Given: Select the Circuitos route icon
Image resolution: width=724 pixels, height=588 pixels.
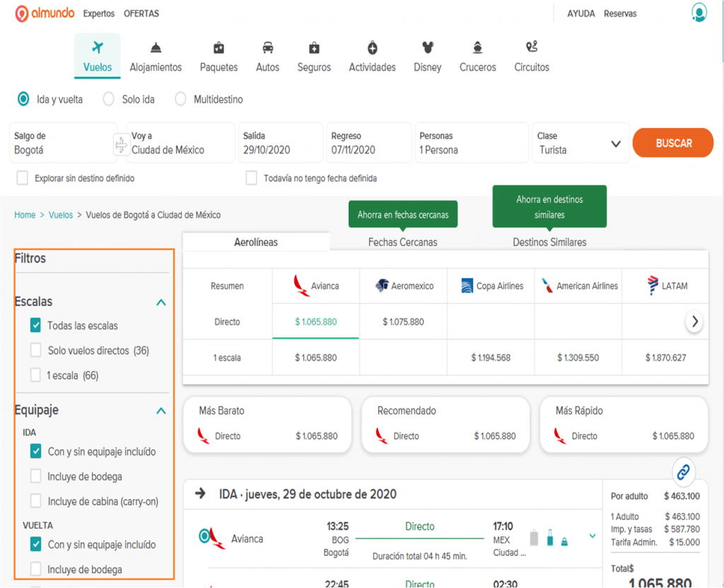Looking at the screenshot, I should [x=532, y=47].
